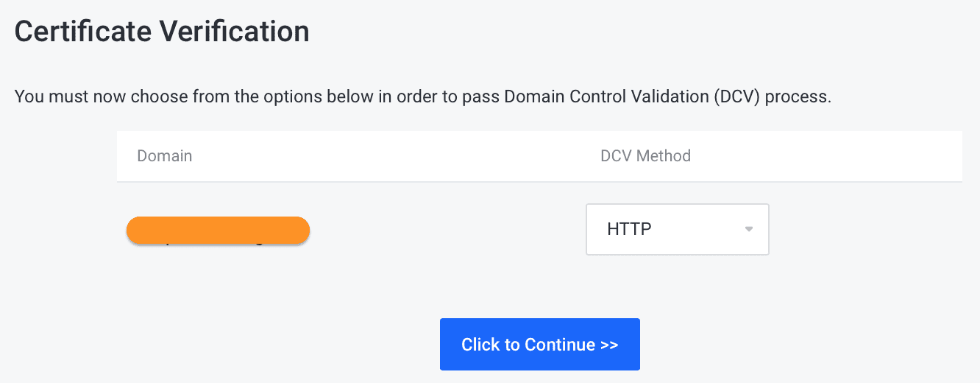This screenshot has width=980, height=383.
Task: Select the orange redacted domain entry
Action: [218, 231]
